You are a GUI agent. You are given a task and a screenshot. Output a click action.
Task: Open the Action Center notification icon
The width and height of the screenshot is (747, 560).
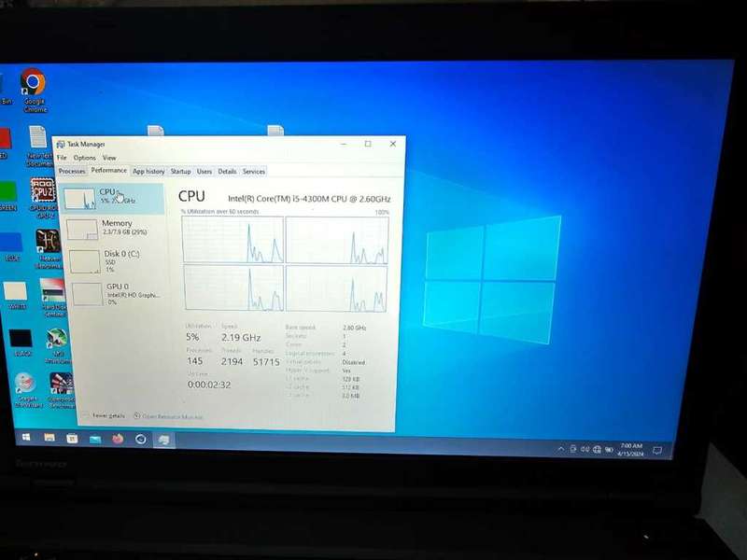tap(657, 451)
